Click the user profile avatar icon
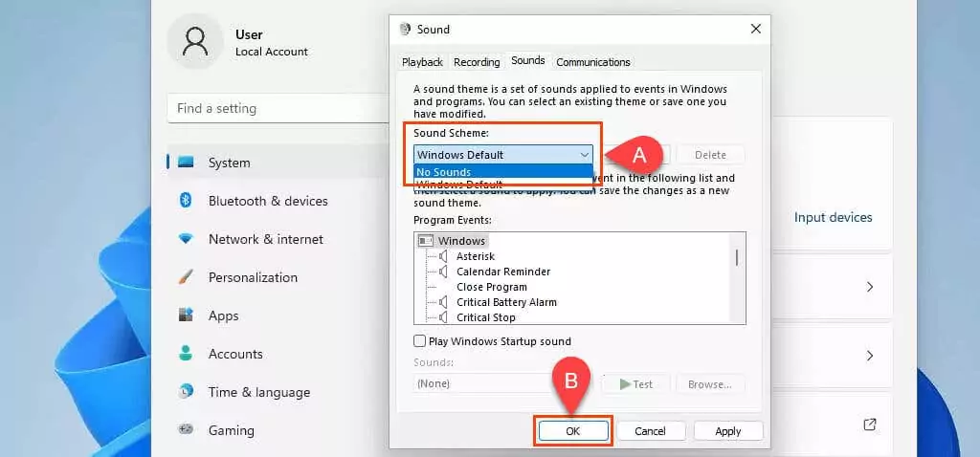The image size is (980, 457). (195, 41)
